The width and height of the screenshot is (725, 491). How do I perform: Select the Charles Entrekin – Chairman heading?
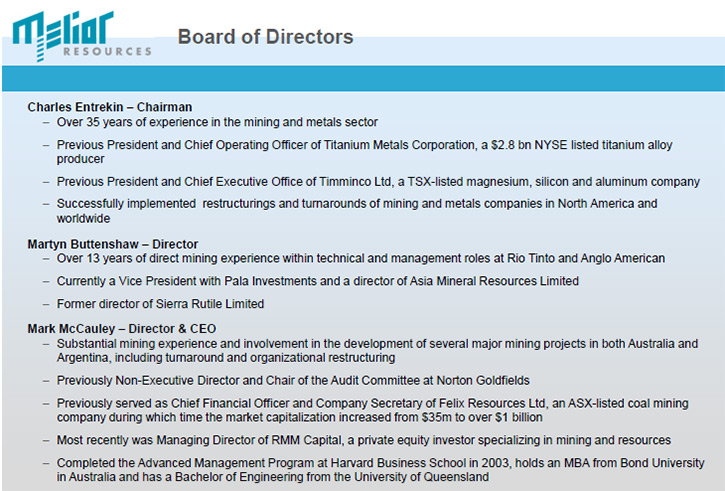(x=110, y=107)
